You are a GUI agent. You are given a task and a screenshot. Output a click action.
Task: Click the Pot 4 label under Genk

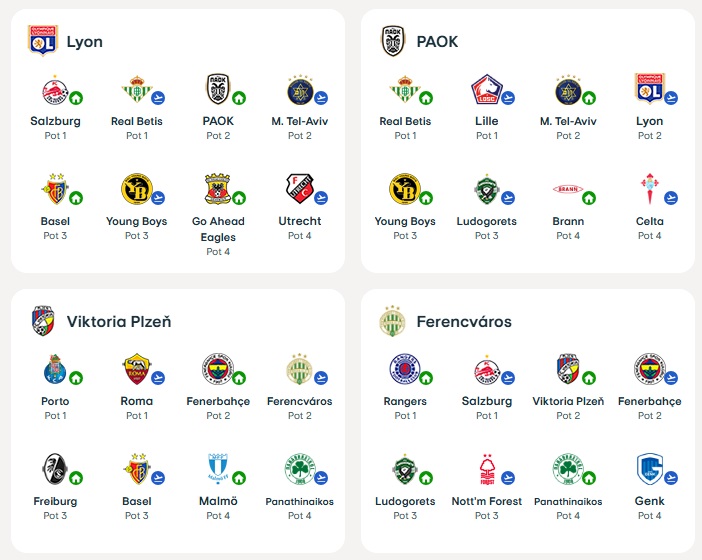(x=649, y=516)
